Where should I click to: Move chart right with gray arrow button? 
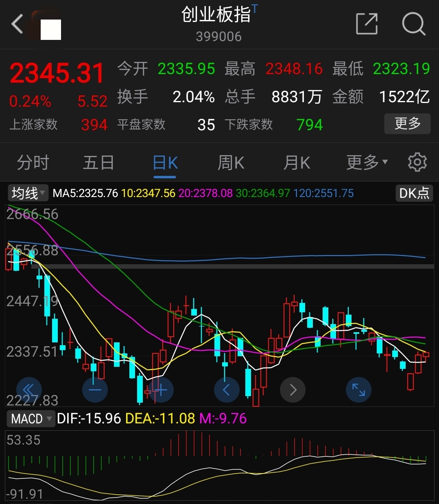coord(293,390)
